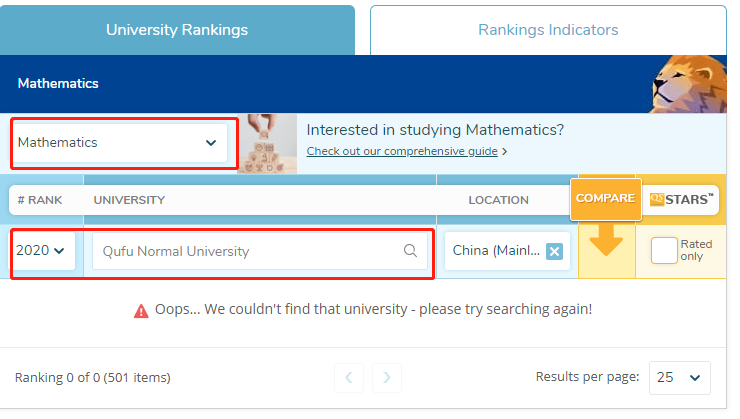Enable the Rated only checkbox

pos(663,250)
